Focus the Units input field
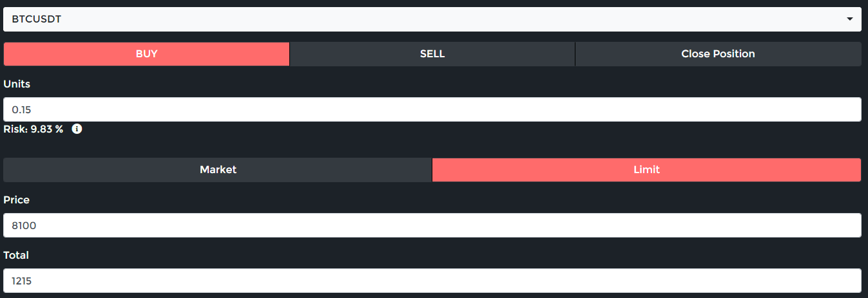This screenshot has width=868, height=298. pos(432,109)
